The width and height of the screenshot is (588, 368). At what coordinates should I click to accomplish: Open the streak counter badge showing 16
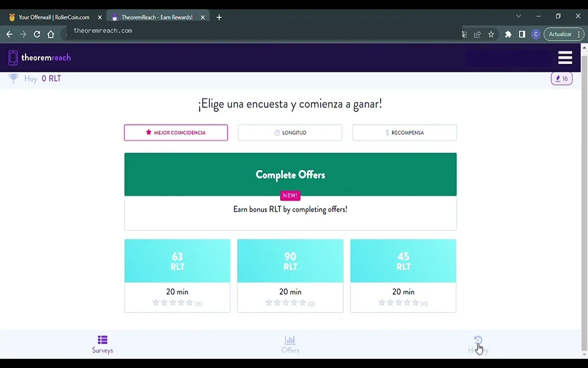coord(561,79)
